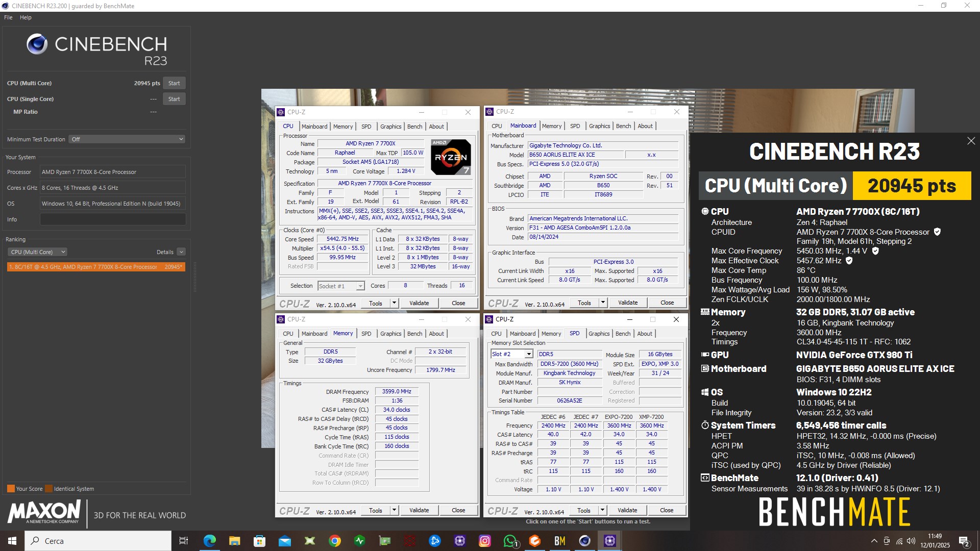Open the Mail app taskbar icon
This screenshot has height=551, width=980.
(284, 541)
